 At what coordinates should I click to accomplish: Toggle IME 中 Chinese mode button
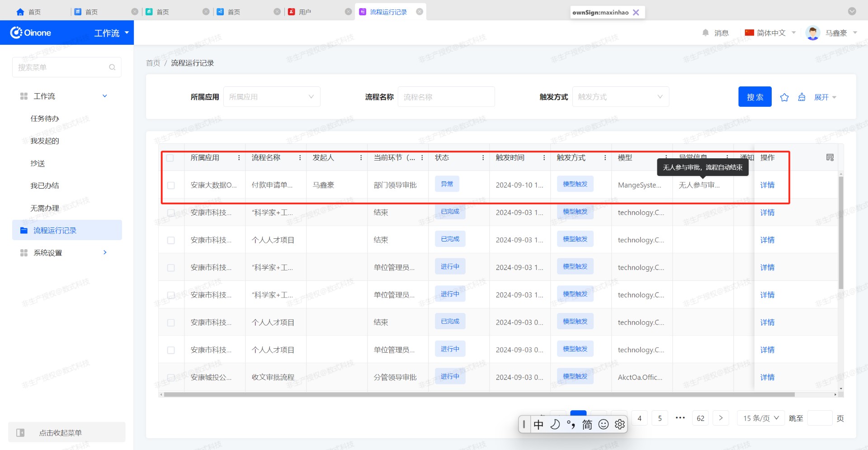[538, 424]
